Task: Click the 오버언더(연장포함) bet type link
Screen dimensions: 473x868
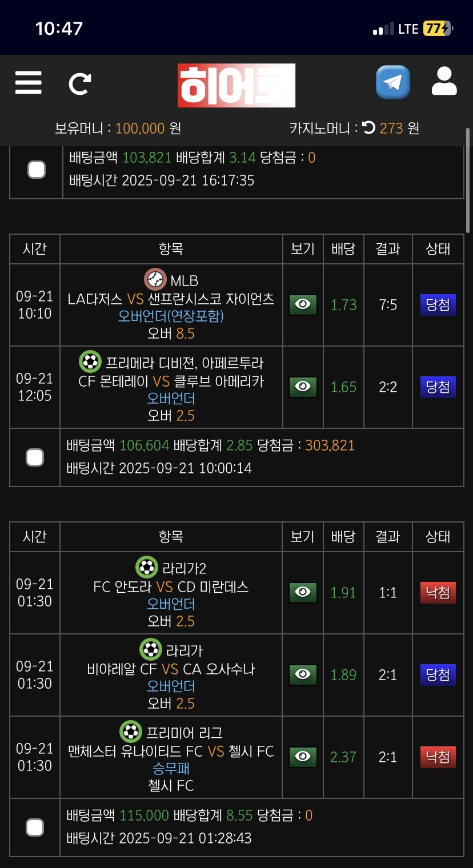Action: coord(171,316)
